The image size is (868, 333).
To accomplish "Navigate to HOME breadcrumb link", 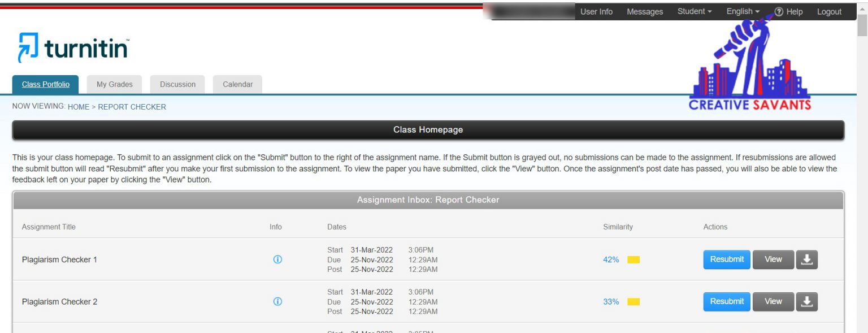I will pos(79,107).
